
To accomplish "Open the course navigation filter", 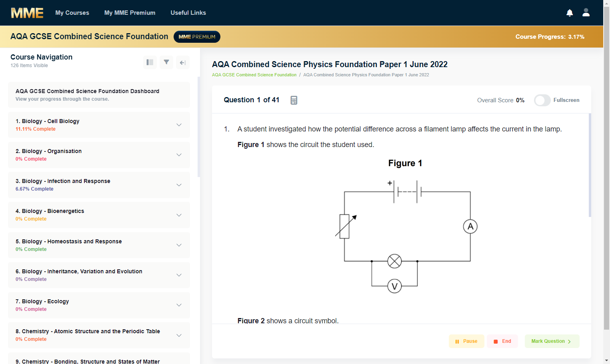I will click(166, 62).
